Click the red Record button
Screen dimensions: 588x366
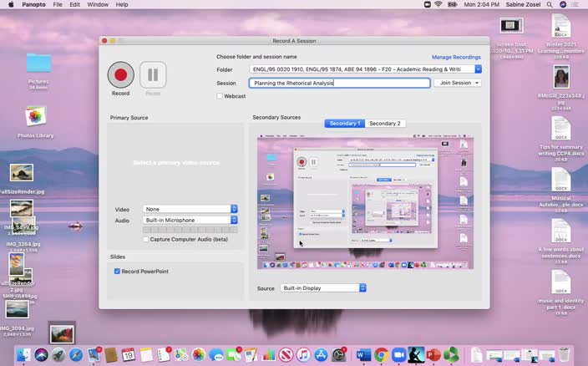point(121,74)
